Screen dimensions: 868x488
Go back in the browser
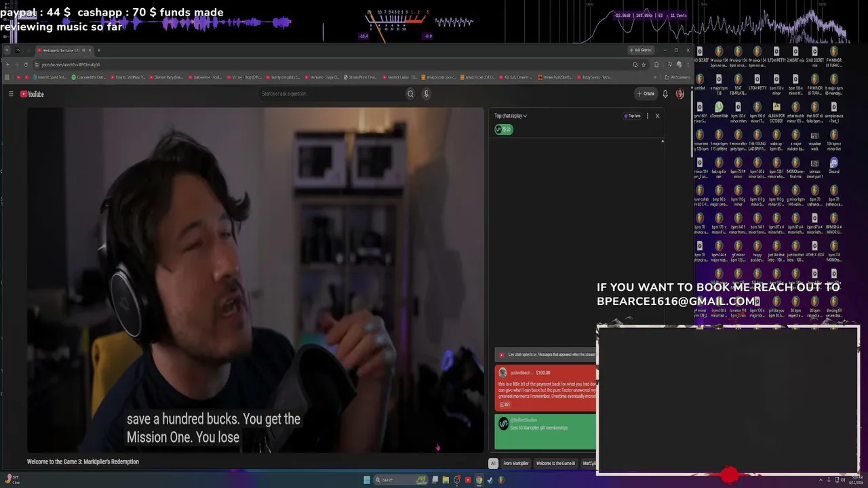(x=7, y=64)
